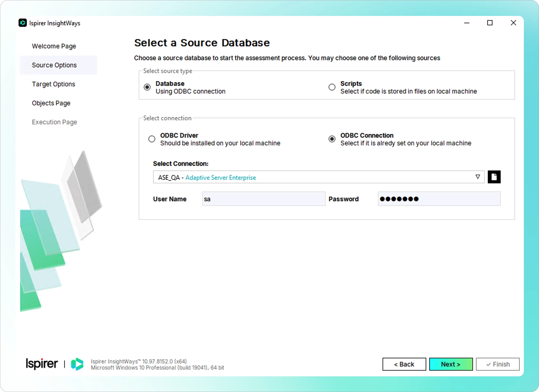Click the 'Password' label

(x=344, y=199)
